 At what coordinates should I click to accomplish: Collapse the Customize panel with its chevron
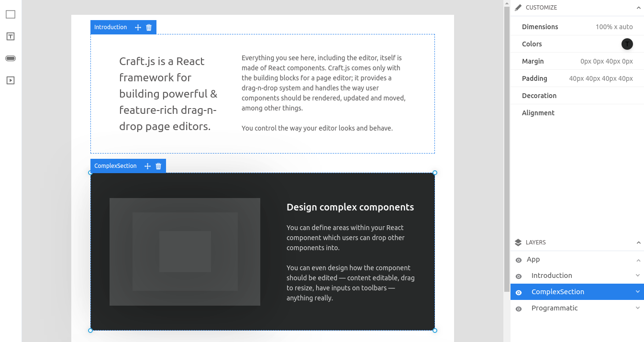(638, 8)
